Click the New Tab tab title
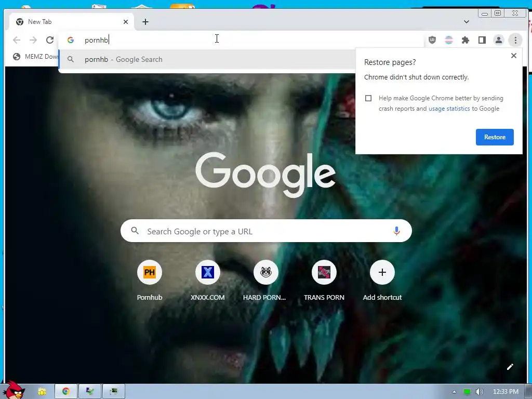 click(x=39, y=22)
